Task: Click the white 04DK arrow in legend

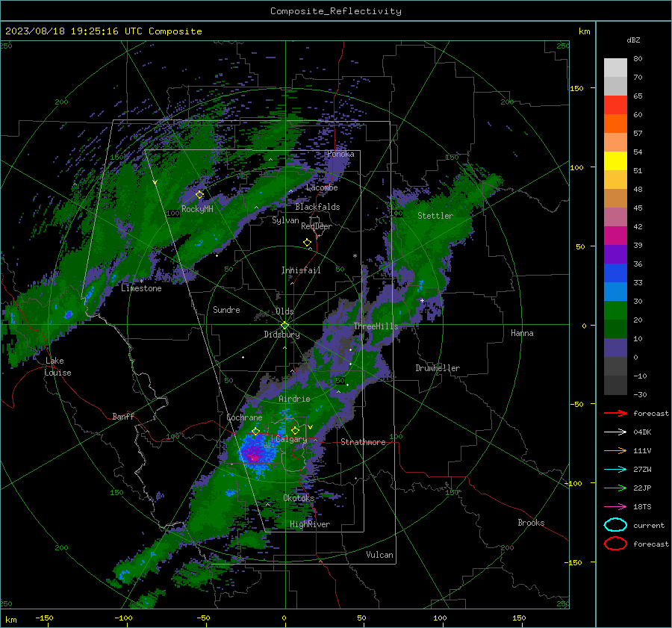Action: point(615,432)
